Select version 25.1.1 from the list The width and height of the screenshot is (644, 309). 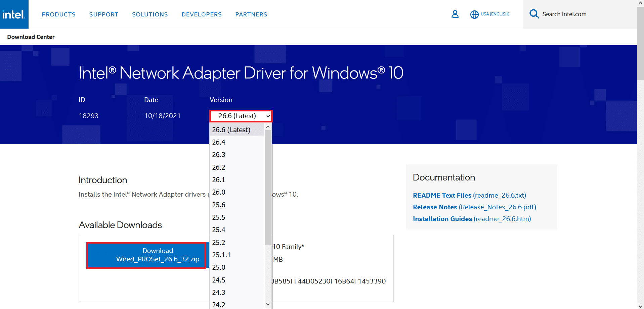[x=221, y=255]
